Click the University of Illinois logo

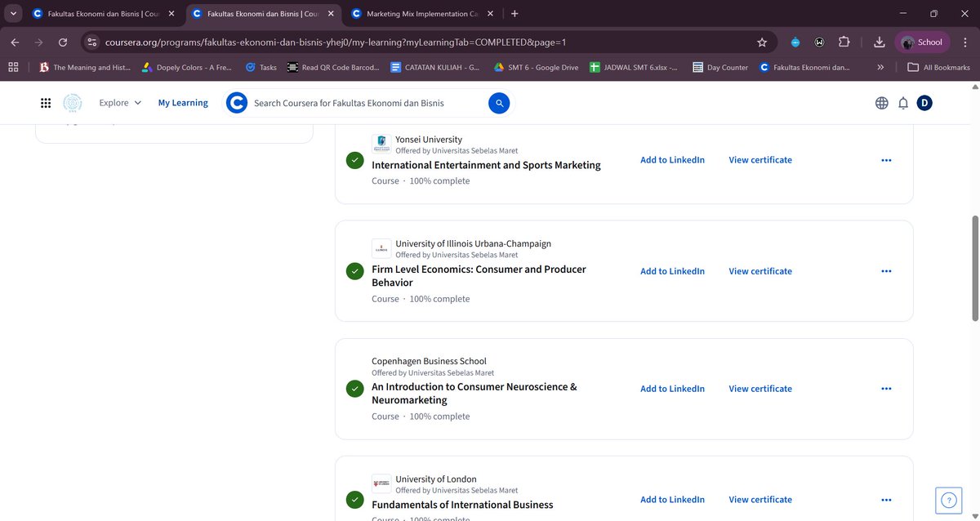coord(381,248)
